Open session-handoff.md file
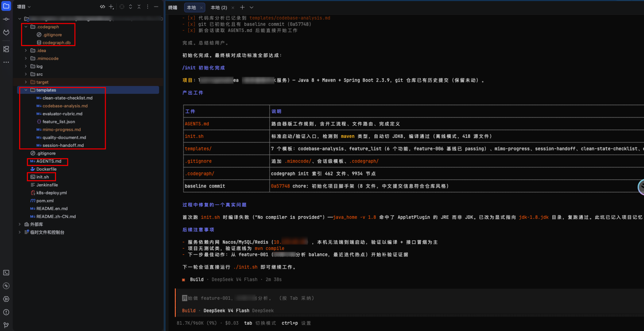The width and height of the screenshot is (644, 331). click(x=60, y=145)
